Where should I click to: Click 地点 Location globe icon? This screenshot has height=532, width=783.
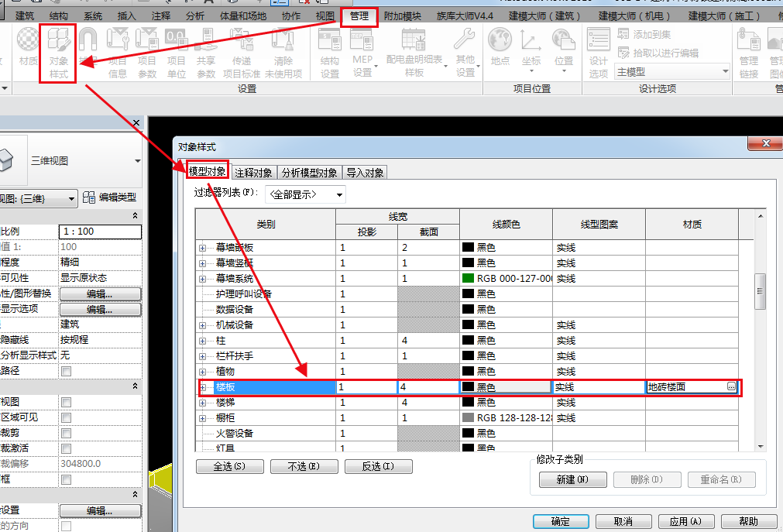500,47
